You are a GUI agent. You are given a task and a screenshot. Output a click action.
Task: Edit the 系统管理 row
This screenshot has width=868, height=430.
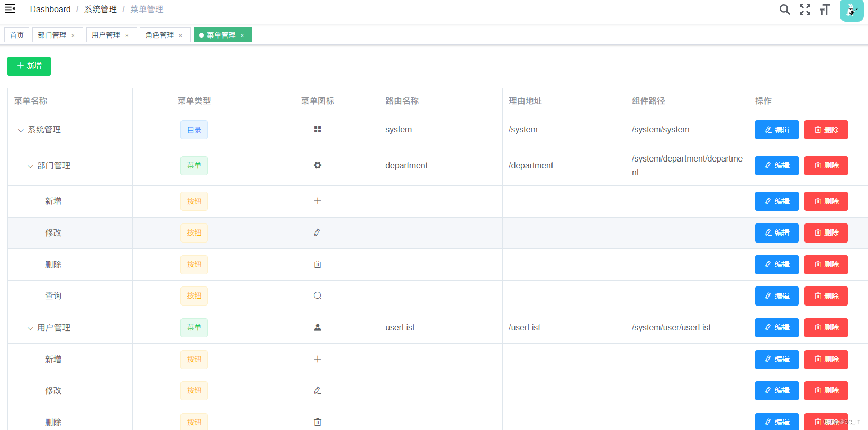pos(776,130)
